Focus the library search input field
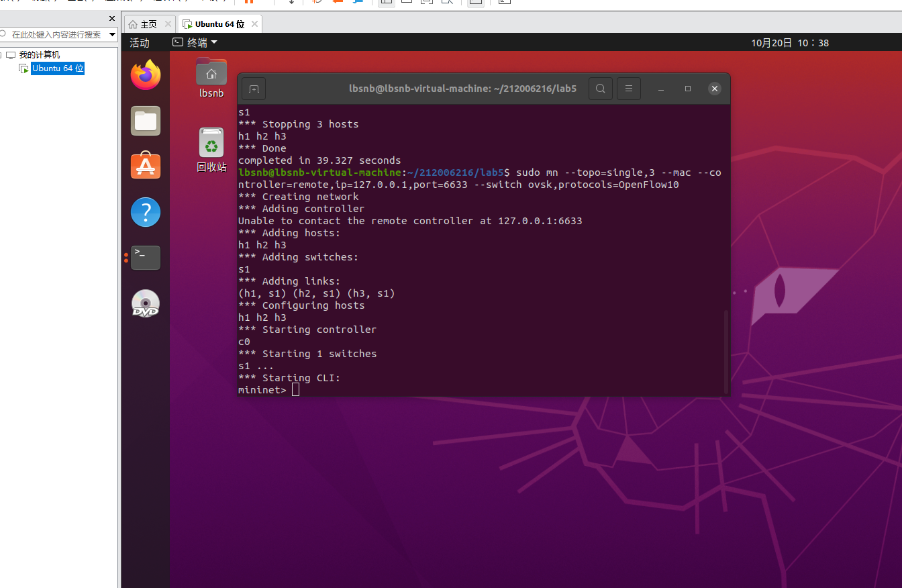Image resolution: width=902 pixels, height=588 pixels. tap(56, 34)
